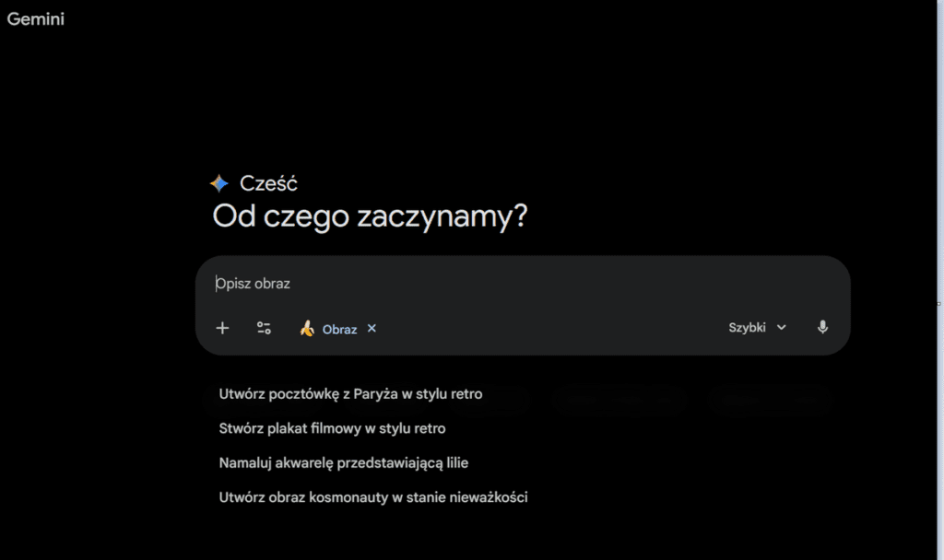This screenshot has width=944, height=560.
Task: Start voice input with the microphone
Action: tap(822, 327)
